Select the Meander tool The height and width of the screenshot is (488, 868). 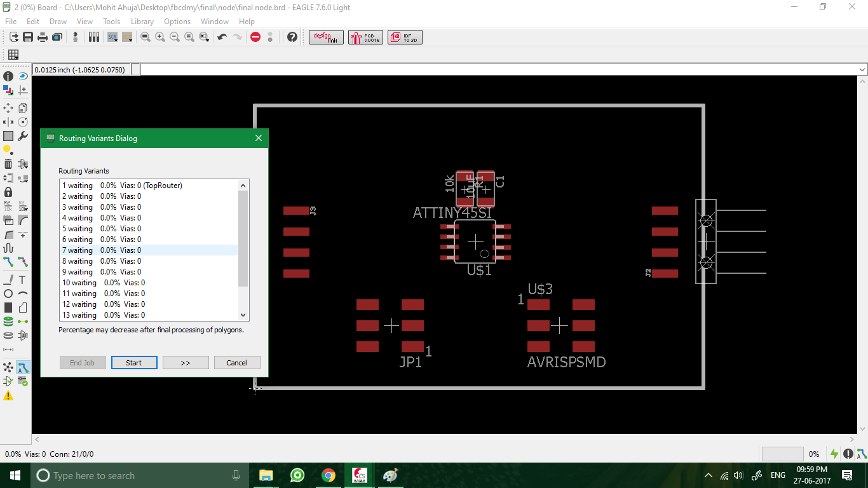point(8,247)
